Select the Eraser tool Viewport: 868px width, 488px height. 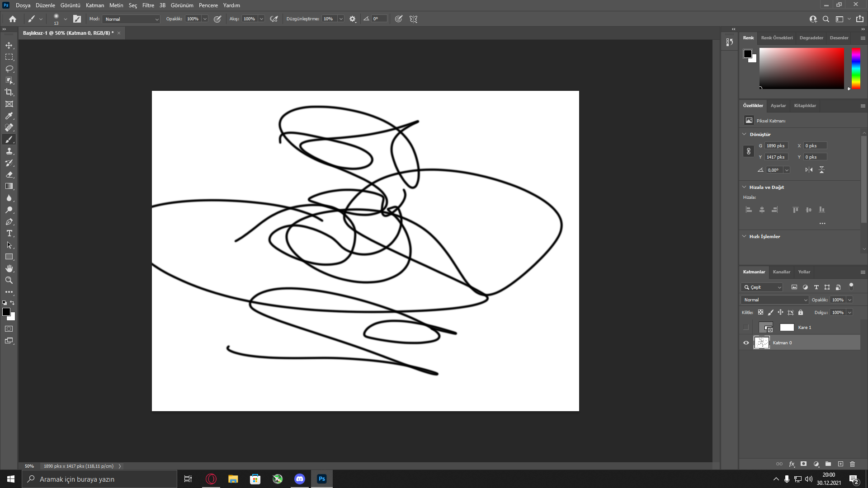pyautogui.click(x=9, y=174)
